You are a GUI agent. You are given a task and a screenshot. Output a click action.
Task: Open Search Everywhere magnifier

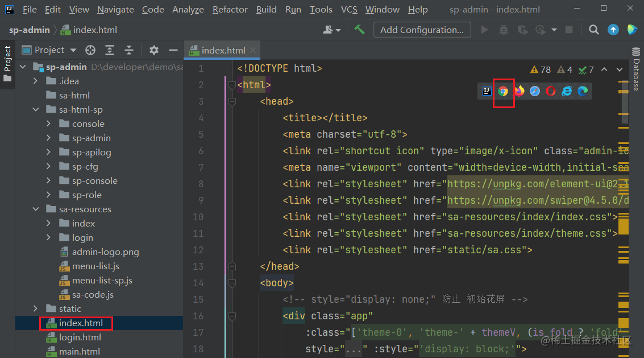(593, 30)
